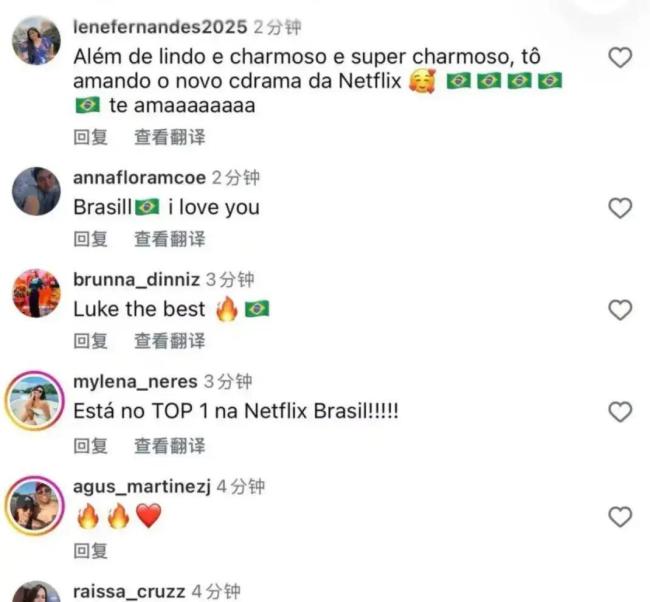
Task: View annafloramcoe's avatar
Action: pos(36,191)
